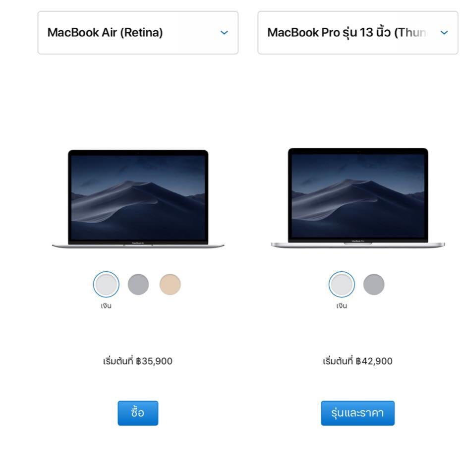Viewport: 464px width, 476px height.
Task: Click the ซื้อ buy button
Action: (138, 413)
